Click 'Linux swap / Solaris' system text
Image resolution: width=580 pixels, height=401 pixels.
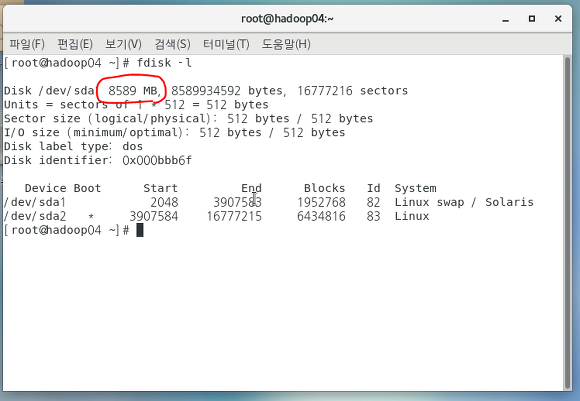[x=464, y=202]
